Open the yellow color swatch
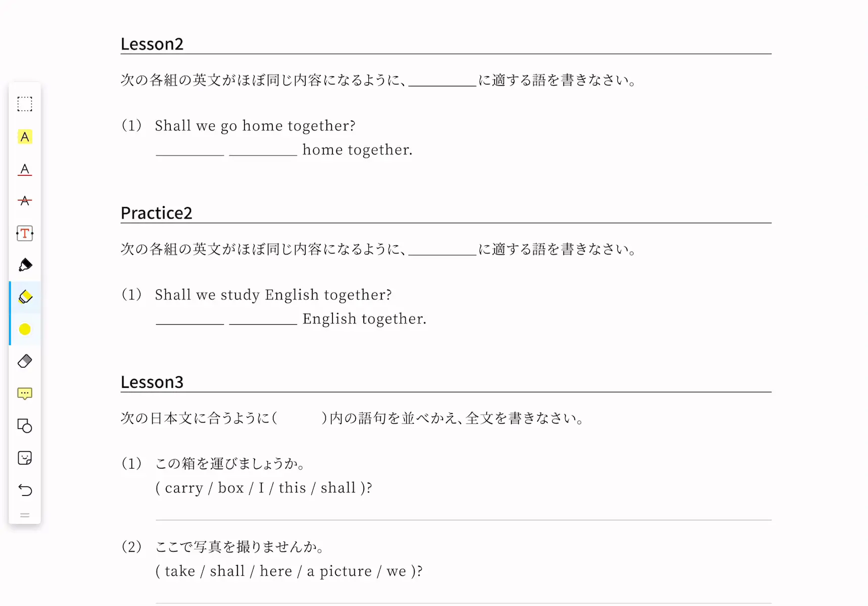Image resolution: width=868 pixels, height=606 pixels. pyautogui.click(x=25, y=329)
